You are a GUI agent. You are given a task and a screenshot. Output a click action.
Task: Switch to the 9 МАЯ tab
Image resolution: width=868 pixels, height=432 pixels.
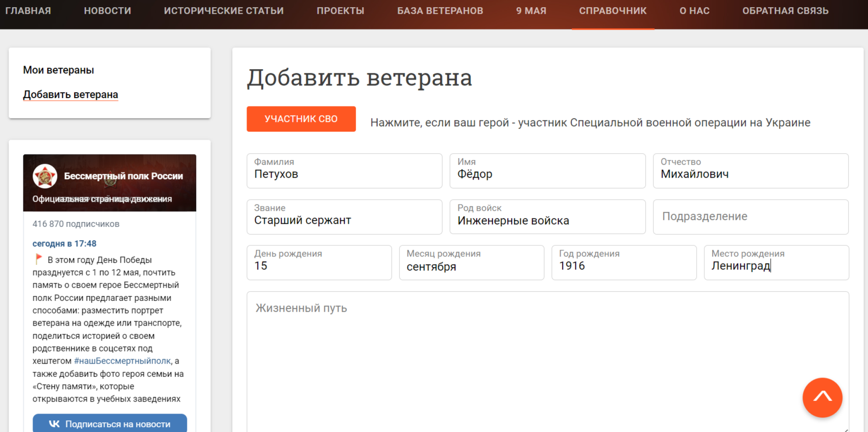pos(531,11)
